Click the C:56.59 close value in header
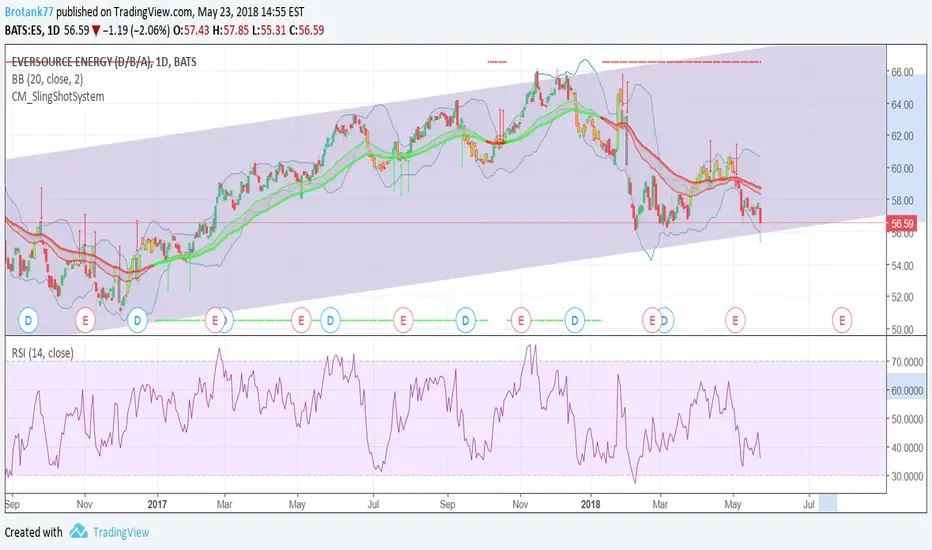This screenshot has width=932, height=550. click(307, 30)
